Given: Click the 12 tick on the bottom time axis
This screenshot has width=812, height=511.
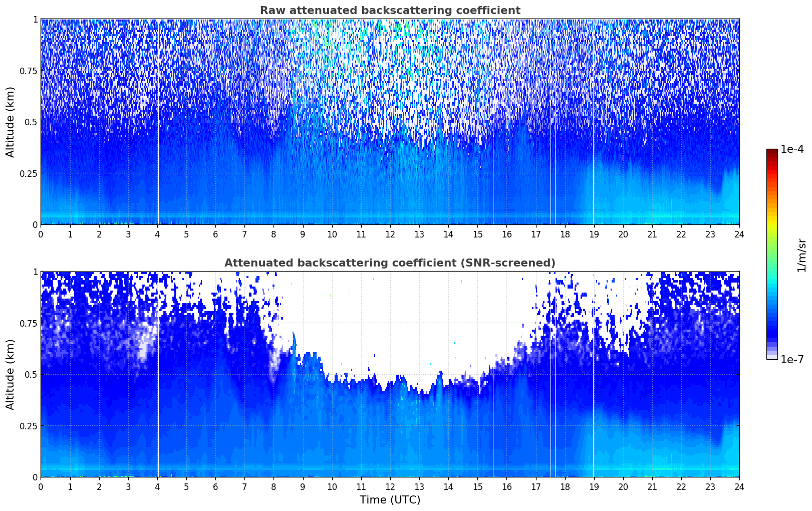Looking at the screenshot, I should pos(390,486).
